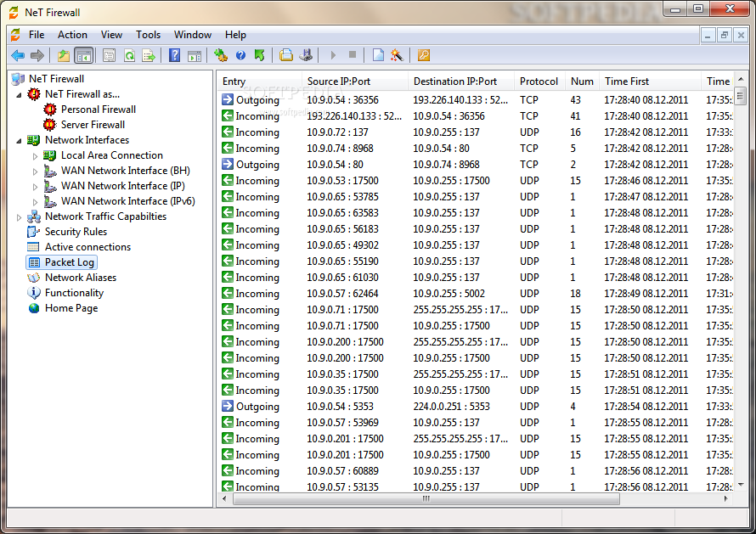
Task: Click the green arrow flag toolbar icon
Action: pyautogui.click(x=259, y=55)
